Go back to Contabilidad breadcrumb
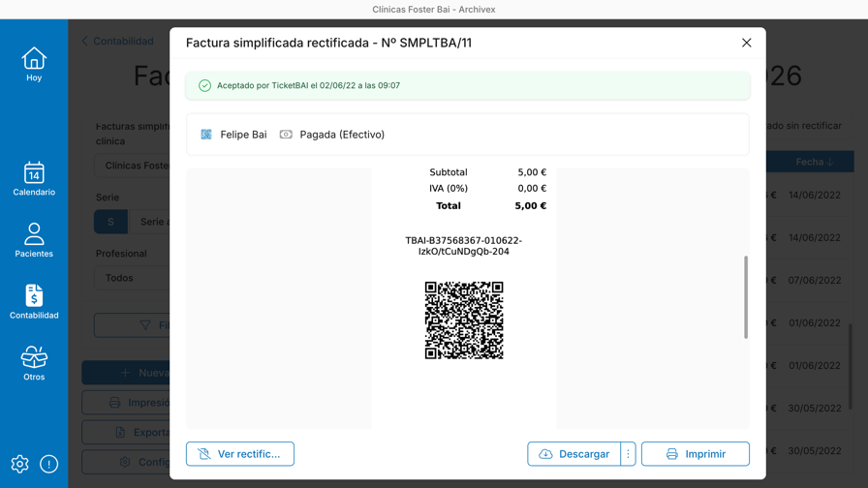 click(x=117, y=41)
